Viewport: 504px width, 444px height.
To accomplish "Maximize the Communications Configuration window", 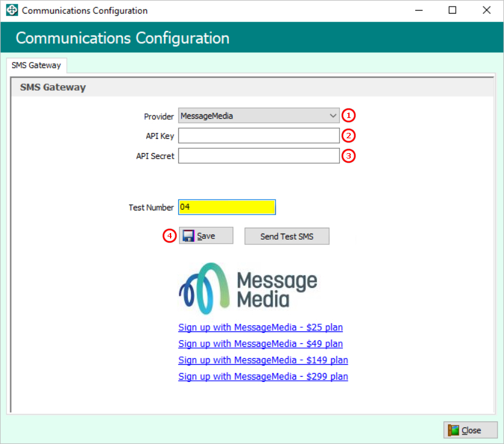I will (452, 10).
